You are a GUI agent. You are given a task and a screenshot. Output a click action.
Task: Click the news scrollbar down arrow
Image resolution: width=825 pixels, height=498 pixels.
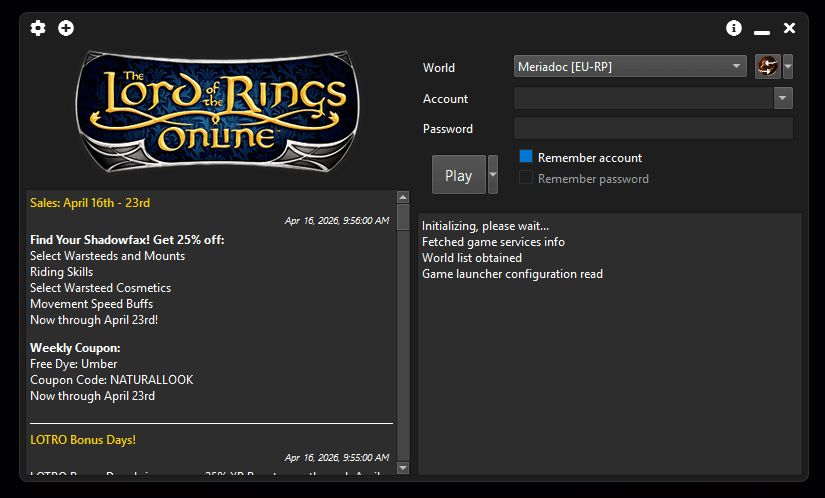point(403,467)
